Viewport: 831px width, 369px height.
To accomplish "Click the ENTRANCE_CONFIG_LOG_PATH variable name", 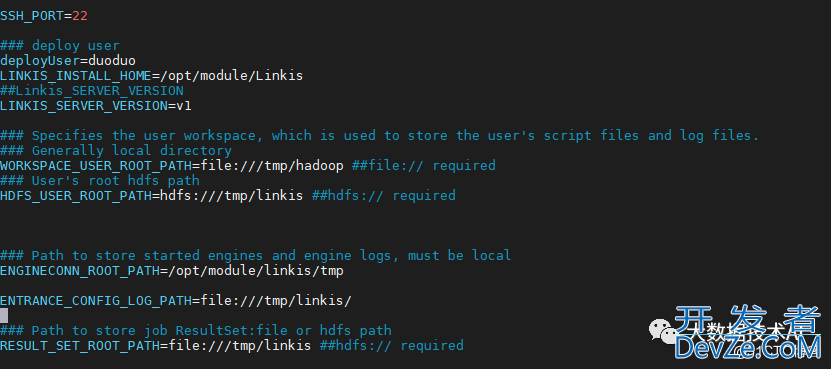I will tap(95, 301).
